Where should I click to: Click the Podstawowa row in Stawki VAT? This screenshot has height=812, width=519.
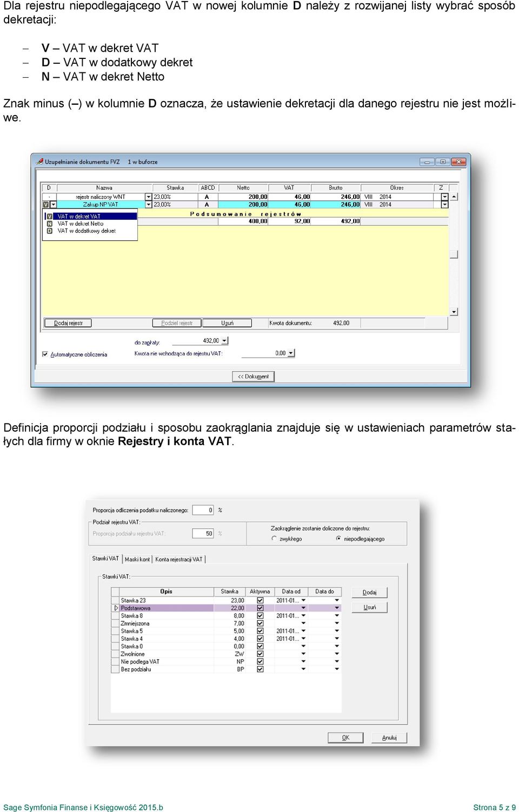click(x=227, y=608)
